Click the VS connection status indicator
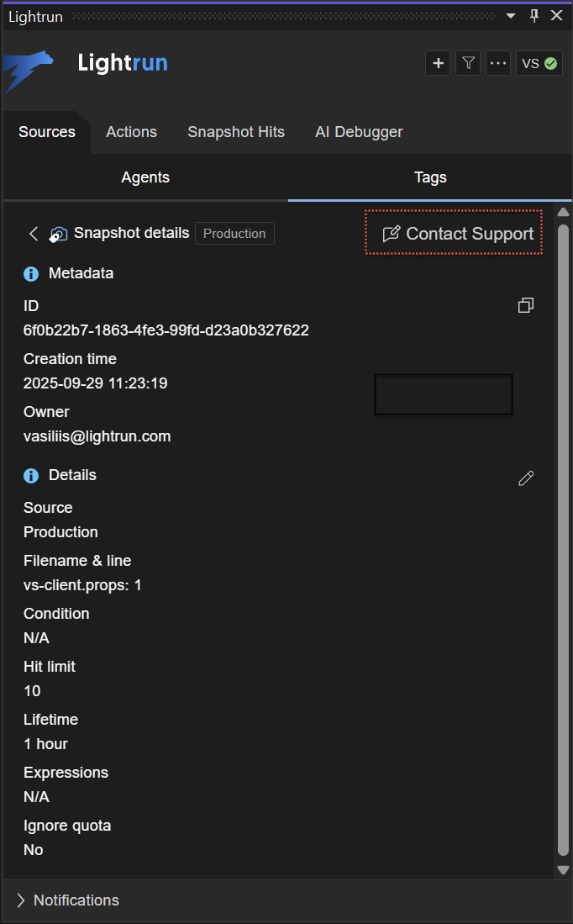Screen dimensions: 573x924 tap(539, 63)
